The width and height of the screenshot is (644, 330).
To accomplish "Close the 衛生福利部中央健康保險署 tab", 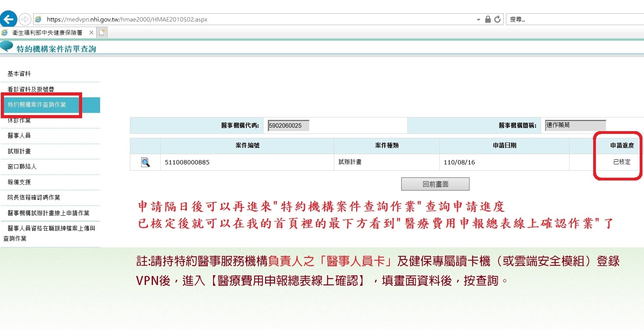I will pyautogui.click(x=91, y=32).
